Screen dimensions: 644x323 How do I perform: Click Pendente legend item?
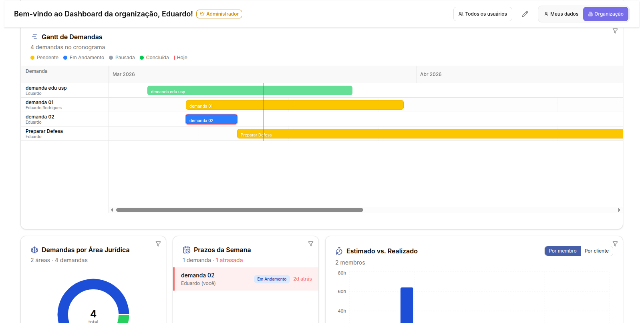tap(44, 58)
